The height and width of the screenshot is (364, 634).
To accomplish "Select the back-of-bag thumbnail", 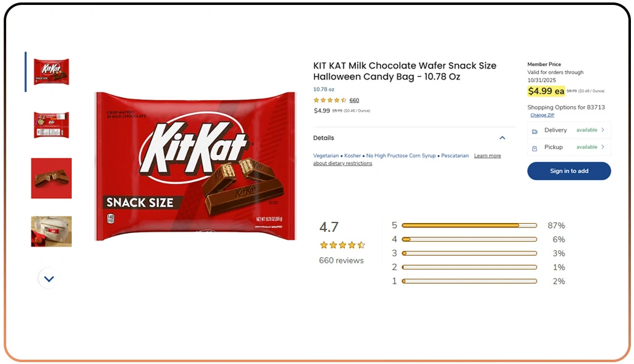I will pos(51,125).
